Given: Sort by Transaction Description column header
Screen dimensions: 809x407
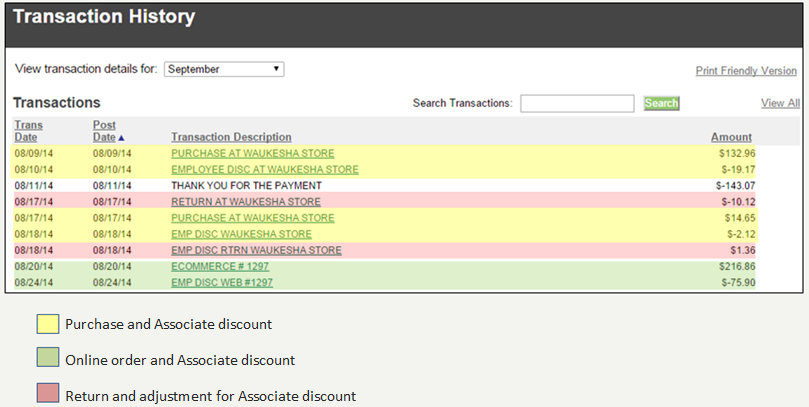Looking at the screenshot, I should pos(231,137).
